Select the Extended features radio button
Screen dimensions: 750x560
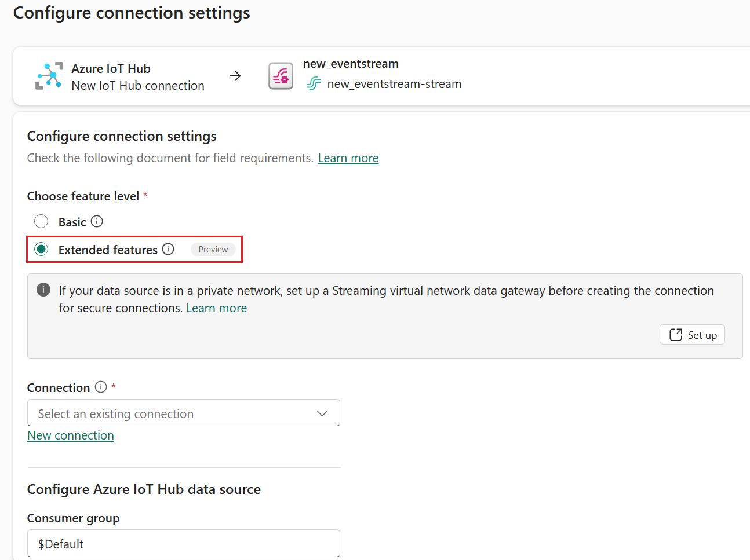(x=41, y=249)
